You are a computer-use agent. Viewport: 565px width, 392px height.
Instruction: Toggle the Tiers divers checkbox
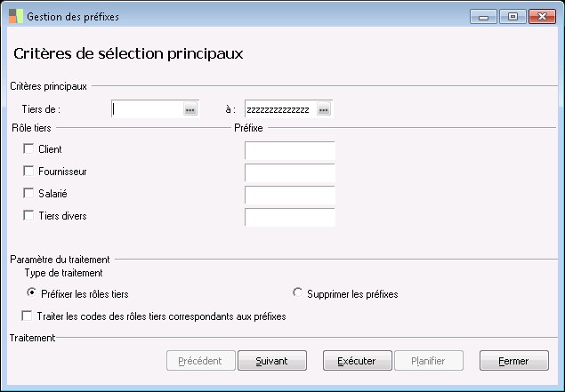[x=29, y=215]
